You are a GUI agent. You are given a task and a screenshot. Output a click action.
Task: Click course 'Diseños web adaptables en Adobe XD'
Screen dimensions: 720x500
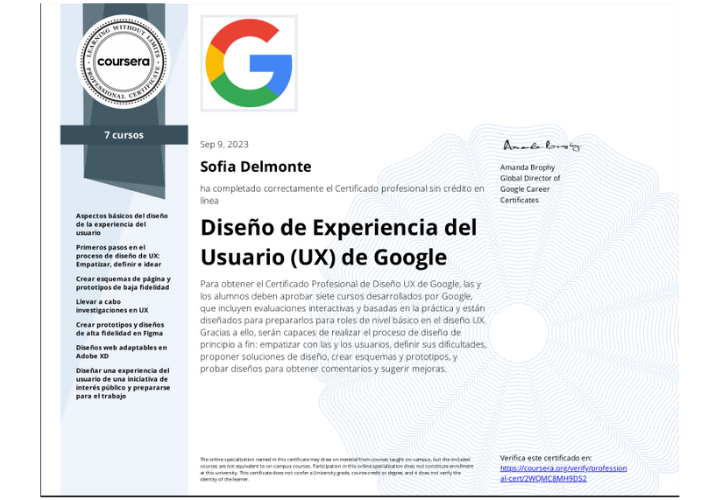pos(121,352)
